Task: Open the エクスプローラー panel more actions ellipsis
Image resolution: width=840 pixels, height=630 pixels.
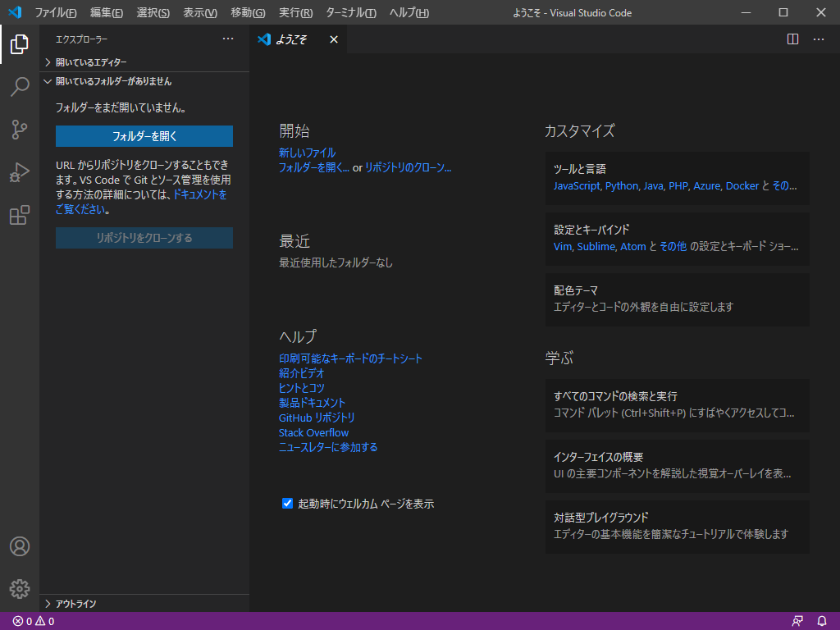Action: [228, 39]
